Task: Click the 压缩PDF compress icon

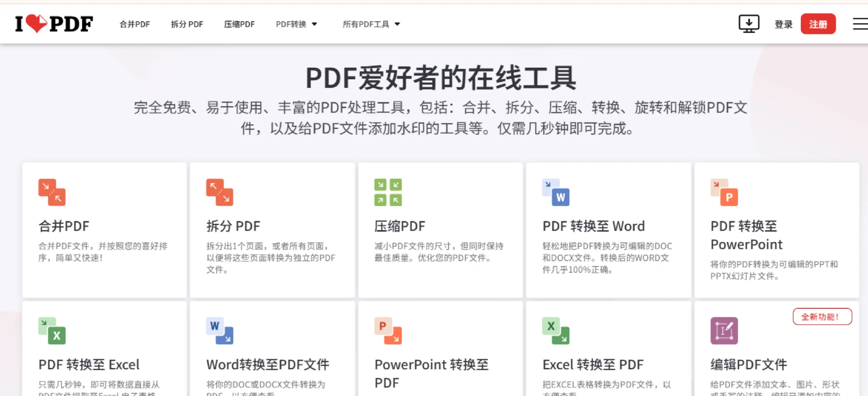Action: tap(388, 192)
